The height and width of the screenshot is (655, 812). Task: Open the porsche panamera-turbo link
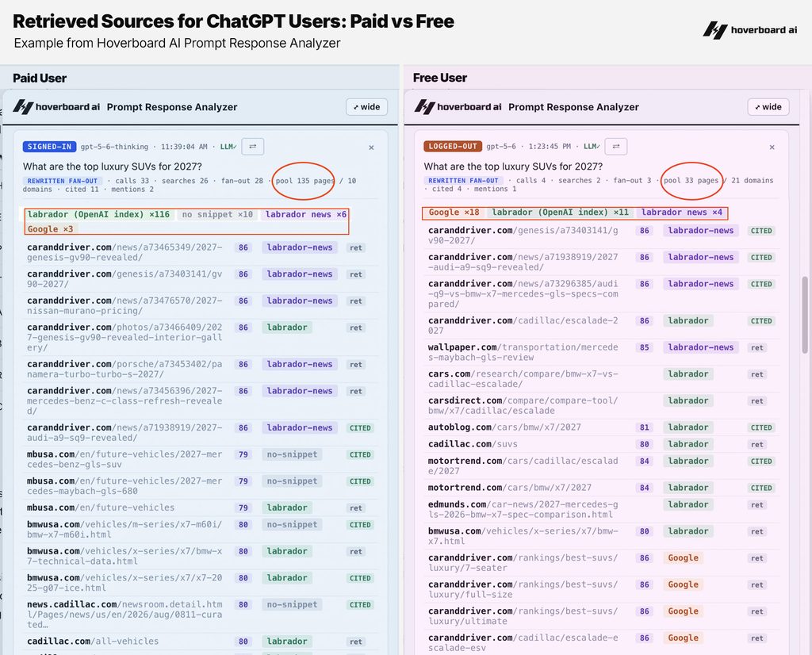[124, 370]
